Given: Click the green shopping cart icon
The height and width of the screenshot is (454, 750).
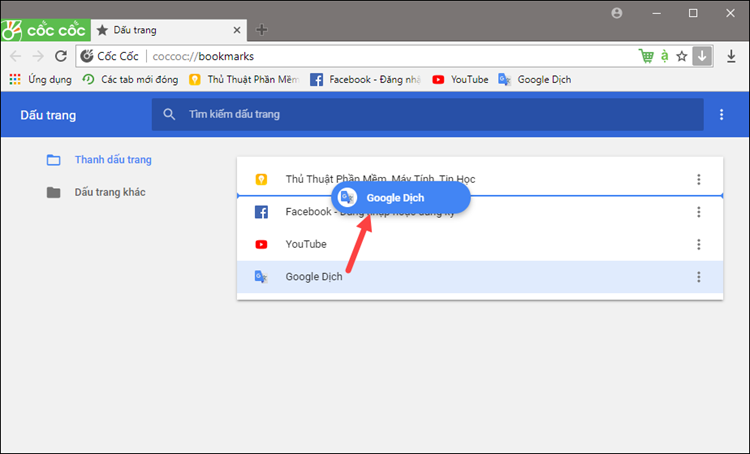Looking at the screenshot, I should [x=646, y=56].
